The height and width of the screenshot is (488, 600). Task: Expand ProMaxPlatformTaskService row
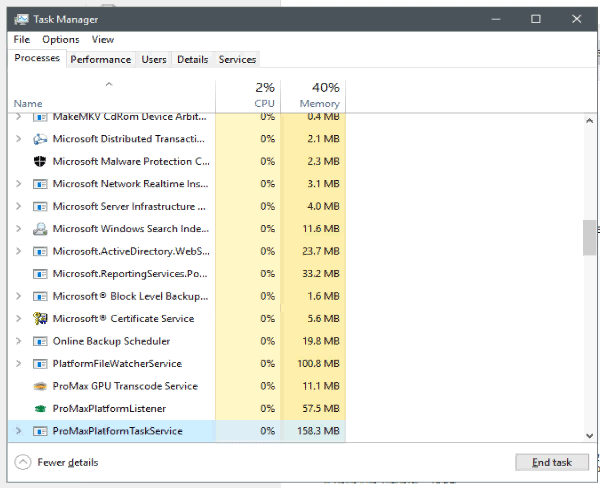pyautogui.click(x=18, y=431)
